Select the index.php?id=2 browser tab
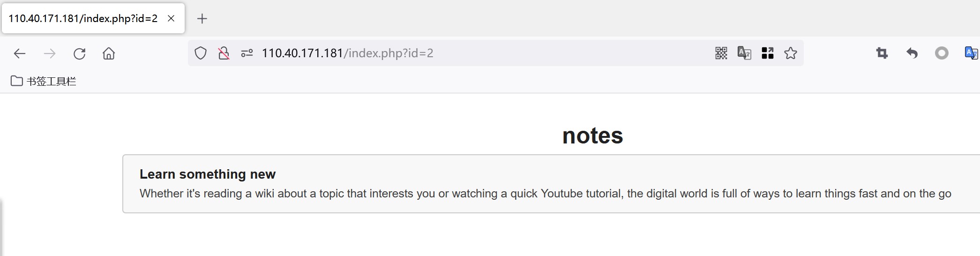980x256 pixels. [83, 19]
